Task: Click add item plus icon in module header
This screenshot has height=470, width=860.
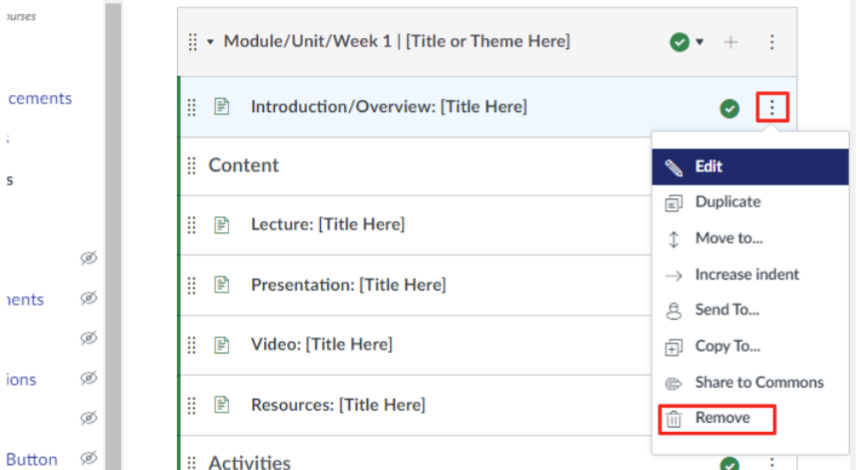Action: (x=731, y=42)
